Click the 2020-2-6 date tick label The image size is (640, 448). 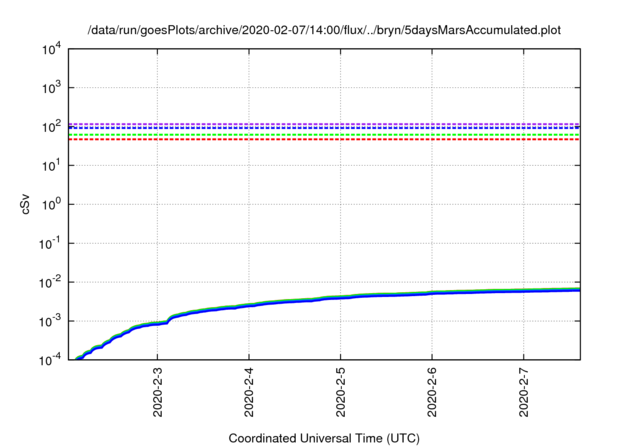pyautogui.click(x=432, y=392)
